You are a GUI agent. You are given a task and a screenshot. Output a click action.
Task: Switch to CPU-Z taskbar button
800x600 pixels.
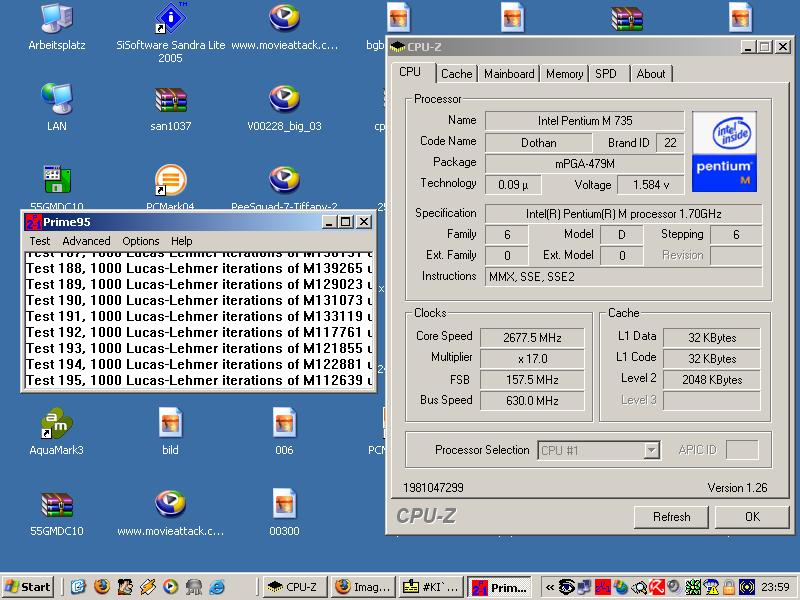pos(294,587)
